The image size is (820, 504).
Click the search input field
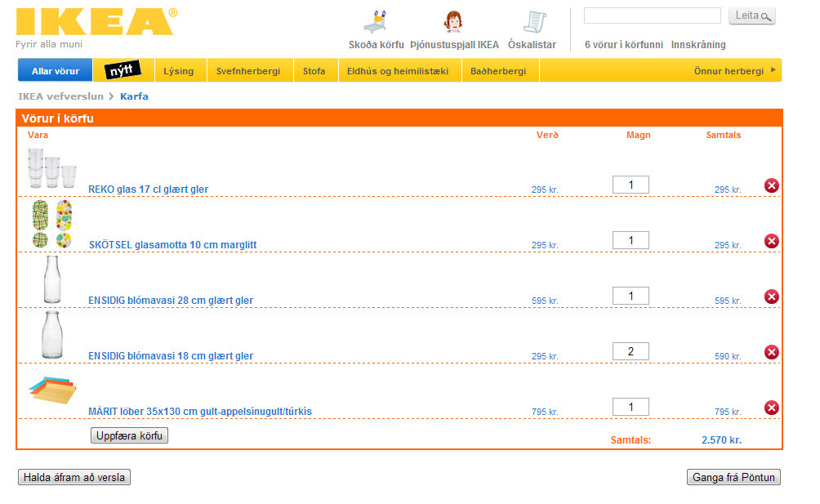(x=652, y=16)
